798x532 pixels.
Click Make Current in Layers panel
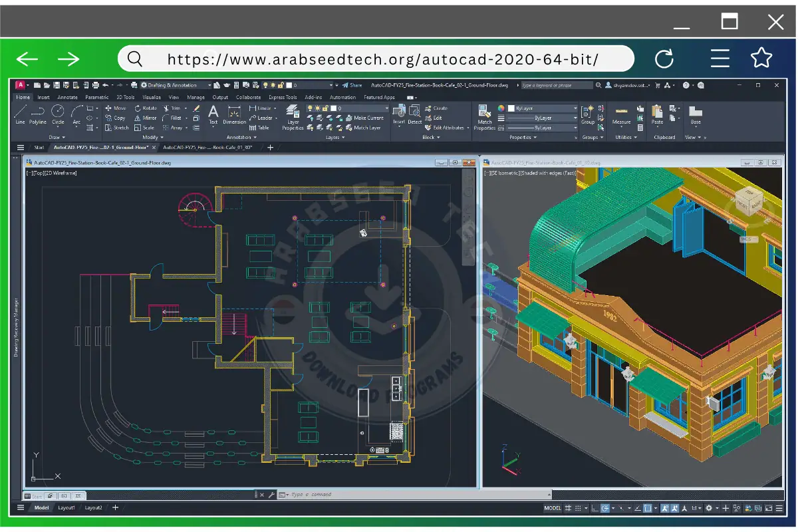point(365,118)
